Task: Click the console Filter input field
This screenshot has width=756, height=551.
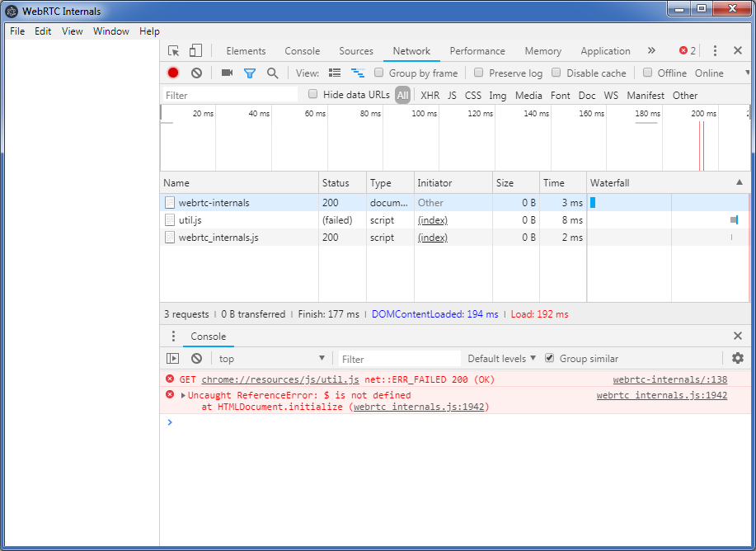Action: (399, 359)
